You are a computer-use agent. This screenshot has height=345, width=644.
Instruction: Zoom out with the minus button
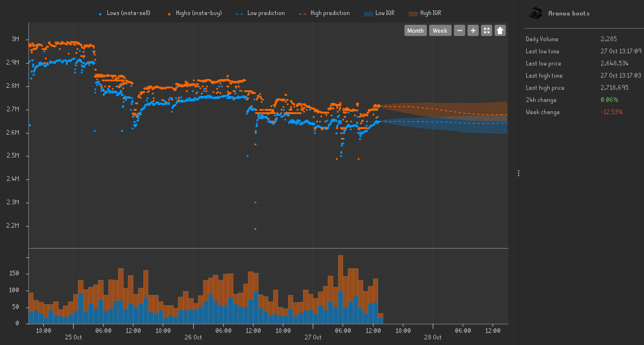[x=459, y=31]
